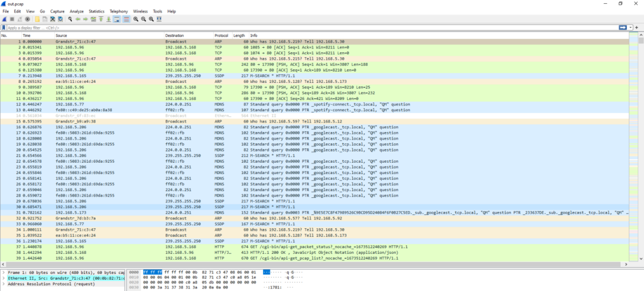This screenshot has height=291, width=644.
Task: Open the Go menu
Action: point(42,11)
